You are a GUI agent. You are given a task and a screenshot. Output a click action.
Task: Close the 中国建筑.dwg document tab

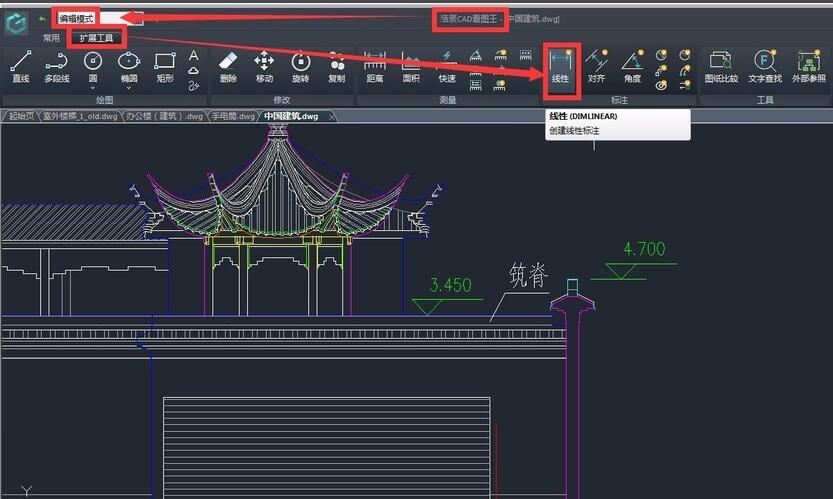pyautogui.click(x=332, y=116)
